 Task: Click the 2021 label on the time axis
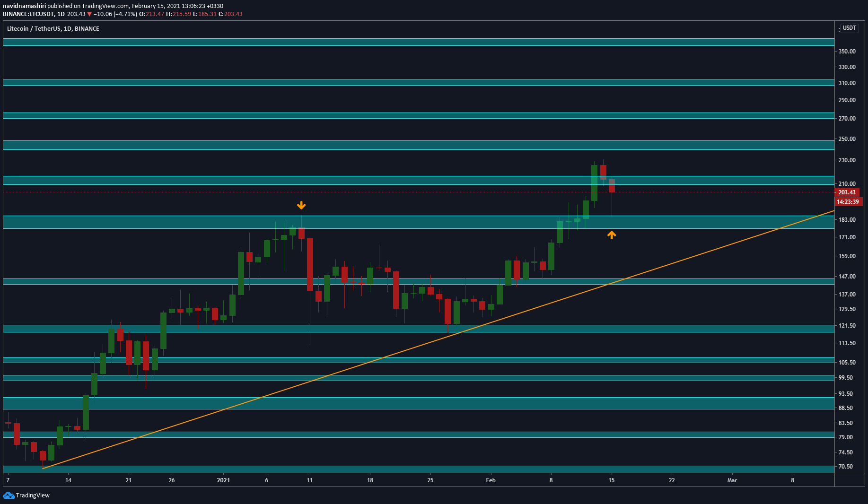coord(223,480)
